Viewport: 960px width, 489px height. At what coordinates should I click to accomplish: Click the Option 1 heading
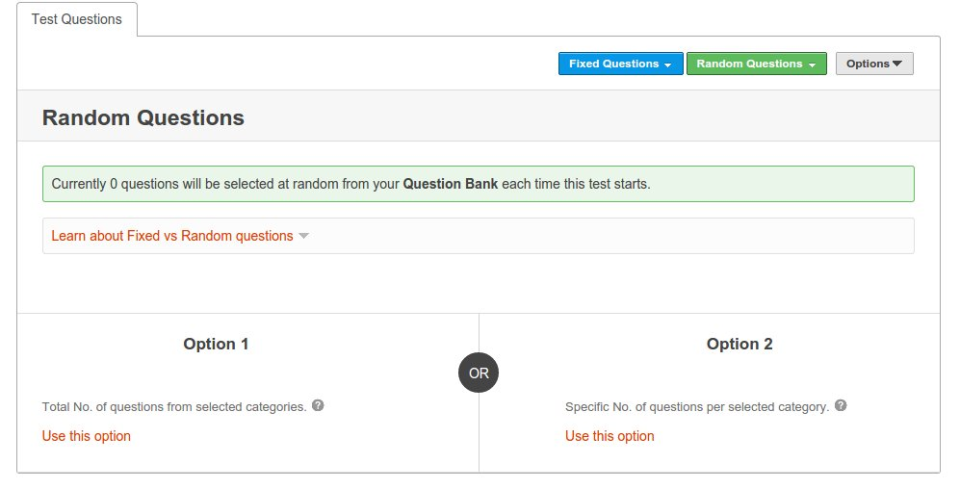pyautogui.click(x=216, y=344)
